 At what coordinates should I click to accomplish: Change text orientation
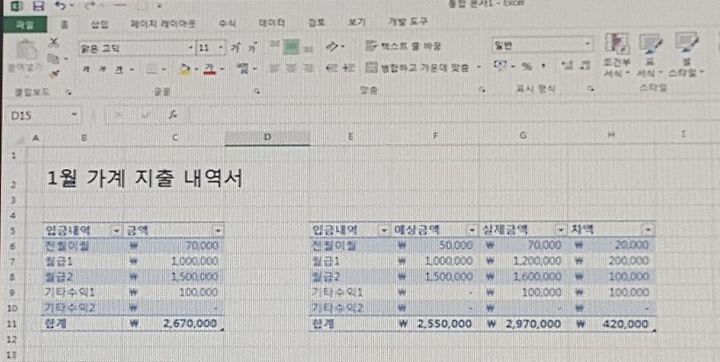pyautogui.click(x=332, y=46)
